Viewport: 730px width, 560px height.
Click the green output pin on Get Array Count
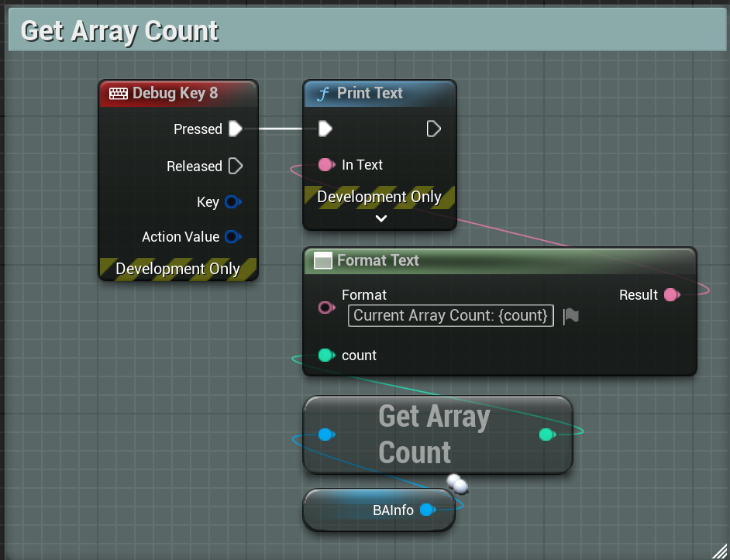547,435
